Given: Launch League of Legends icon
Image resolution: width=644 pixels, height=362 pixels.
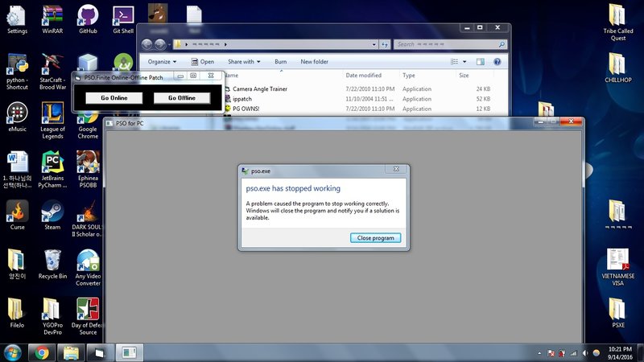Looking at the screenshot, I should 52,121.
